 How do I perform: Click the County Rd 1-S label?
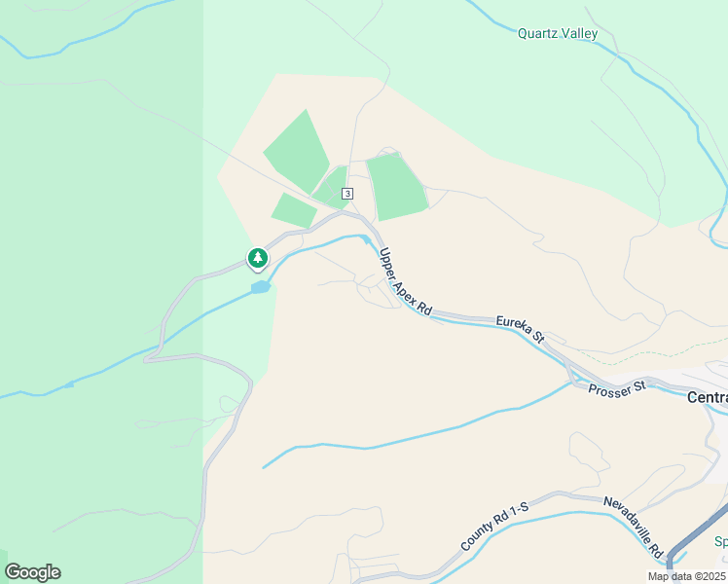click(x=494, y=527)
